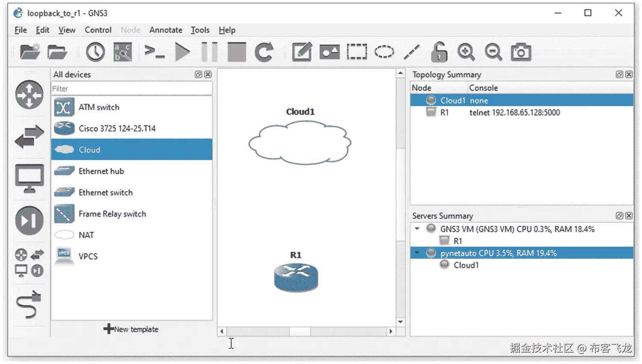Close the Topology Summary panel
This screenshot has height=364, width=642.
tap(629, 74)
